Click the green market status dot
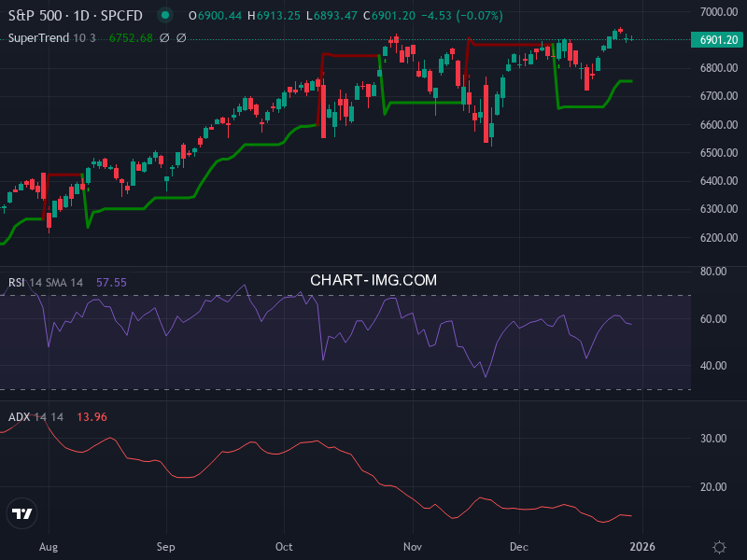The height and width of the screenshot is (560, 747). (165, 15)
